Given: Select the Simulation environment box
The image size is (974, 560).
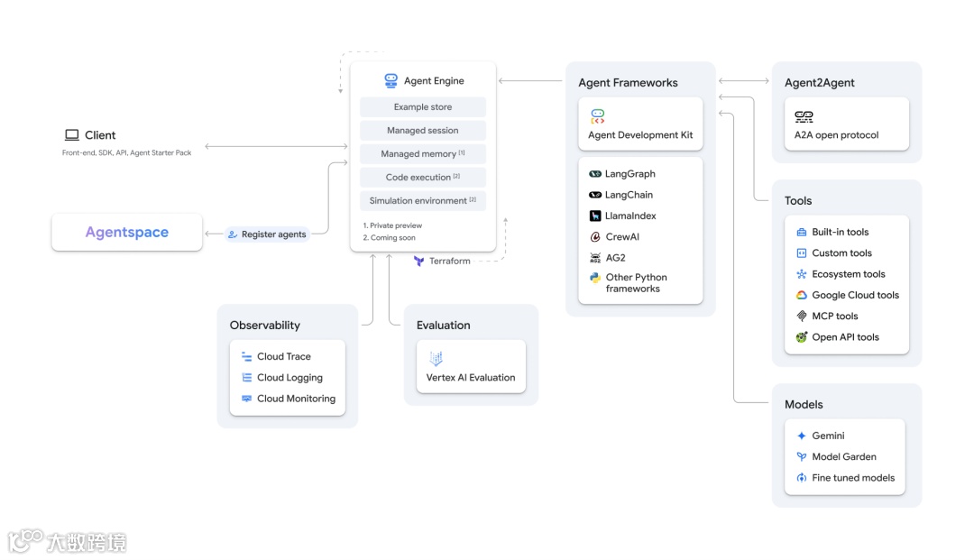Looking at the screenshot, I should pos(423,201).
